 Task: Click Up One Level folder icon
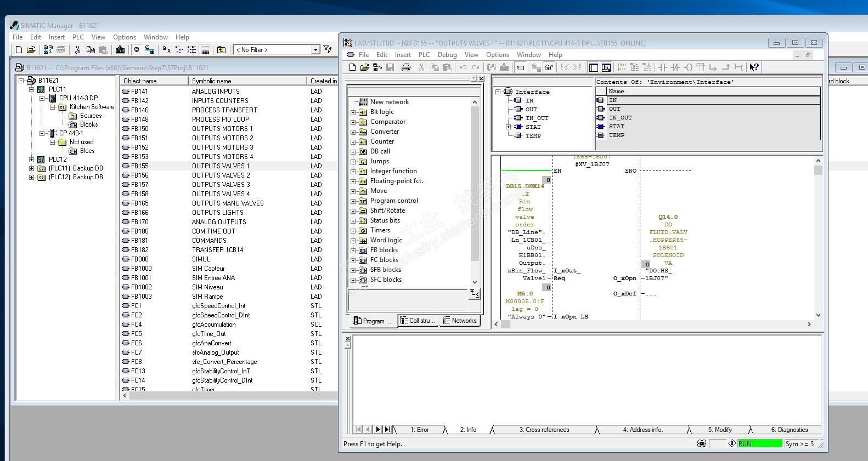(221, 50)
